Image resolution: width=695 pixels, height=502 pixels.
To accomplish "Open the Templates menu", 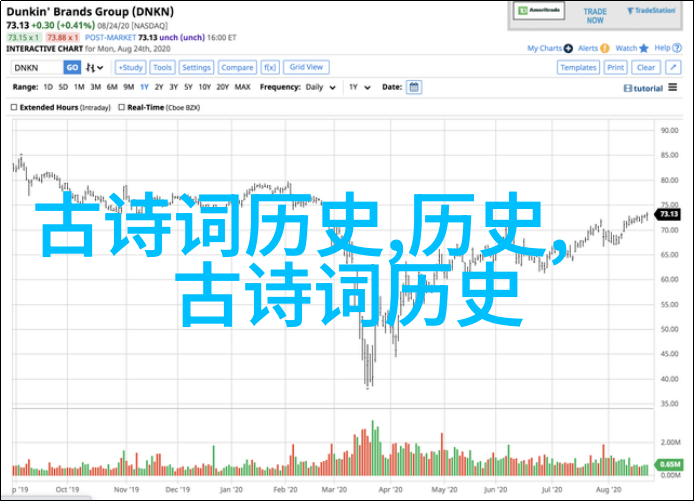I will (x=578, y=67).
